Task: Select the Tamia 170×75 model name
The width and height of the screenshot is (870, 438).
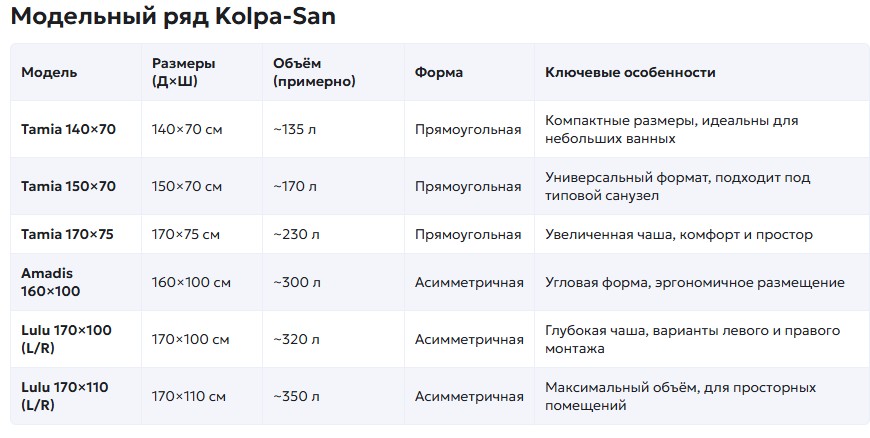Action: point(67,235)
